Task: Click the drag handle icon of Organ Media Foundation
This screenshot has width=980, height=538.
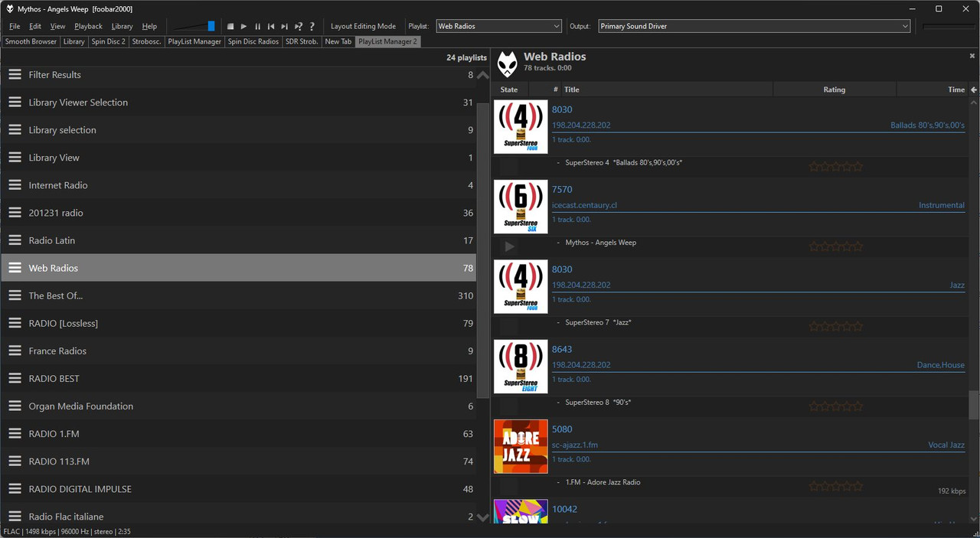Action: pos(15,406)
